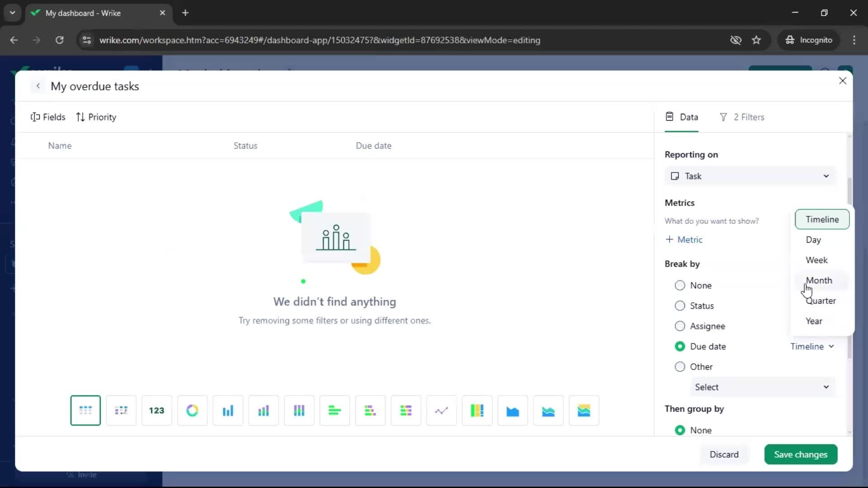Select the 100% stacked column chart type
868x488 pixels.
(299, 410)
